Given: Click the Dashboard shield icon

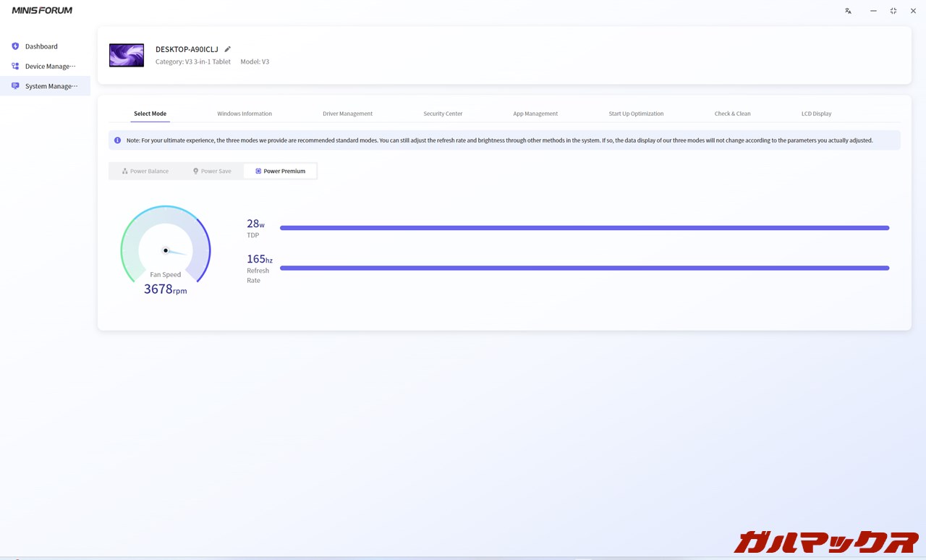Looking at the screenshot, I should (x=15, y=46).
